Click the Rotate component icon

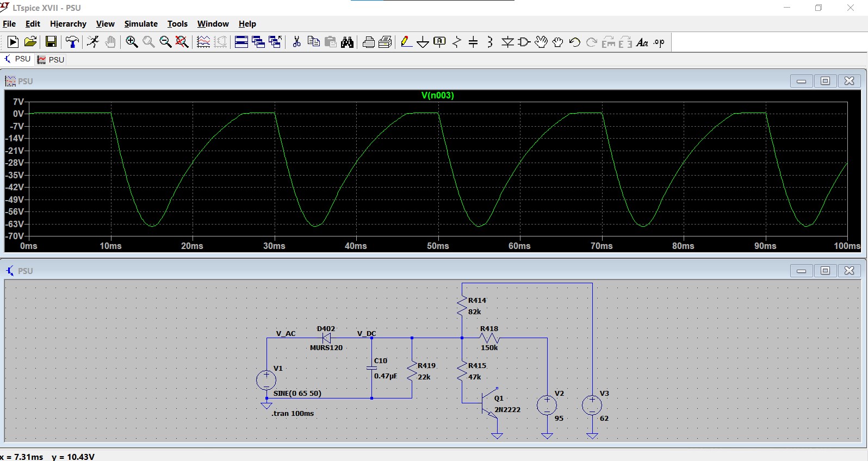tap(609, 42)
